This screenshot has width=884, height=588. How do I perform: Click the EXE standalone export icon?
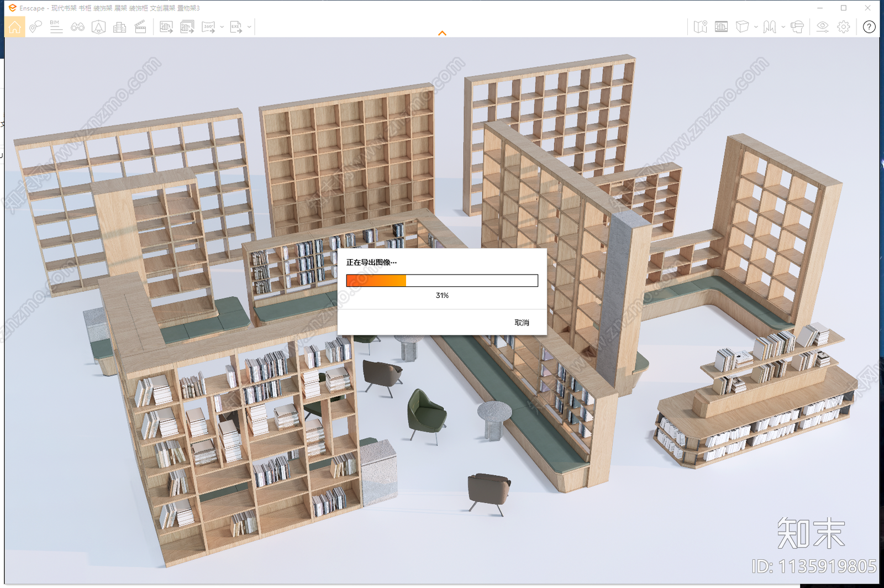point(236,27)
